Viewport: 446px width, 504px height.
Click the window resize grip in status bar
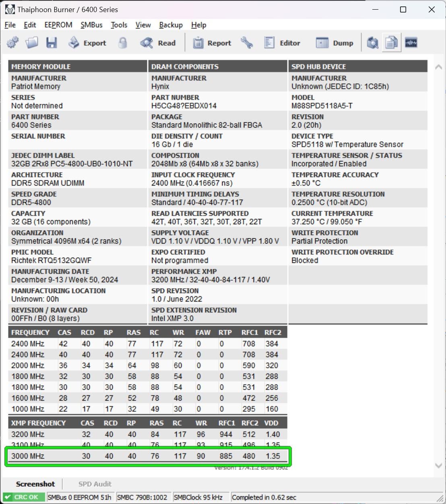[x=440, y=498]
